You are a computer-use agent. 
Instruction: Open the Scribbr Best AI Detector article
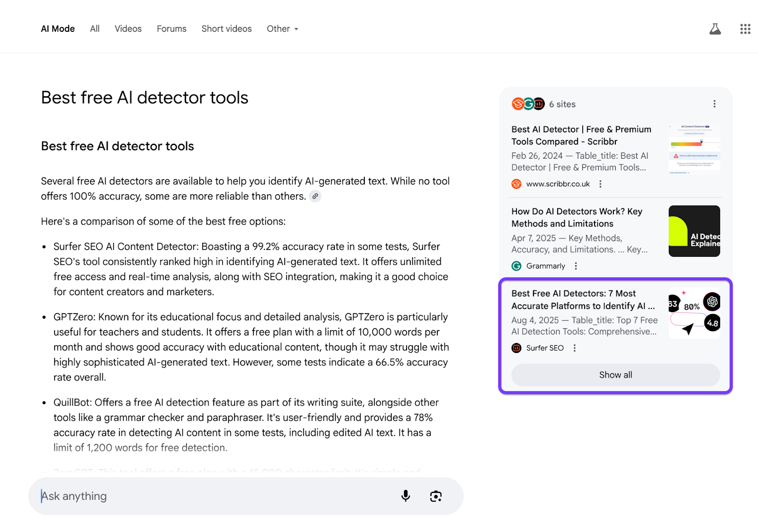point(581,135)
